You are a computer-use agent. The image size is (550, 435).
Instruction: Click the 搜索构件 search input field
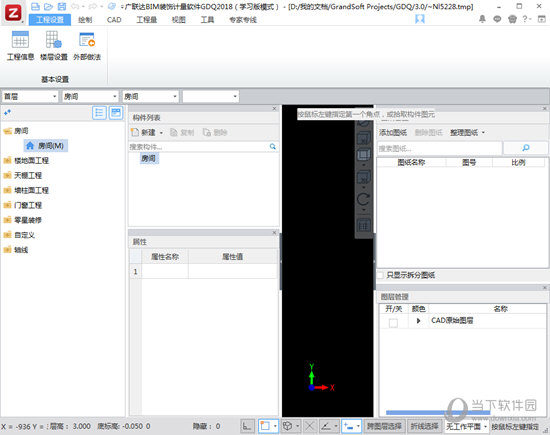(199, 147)
